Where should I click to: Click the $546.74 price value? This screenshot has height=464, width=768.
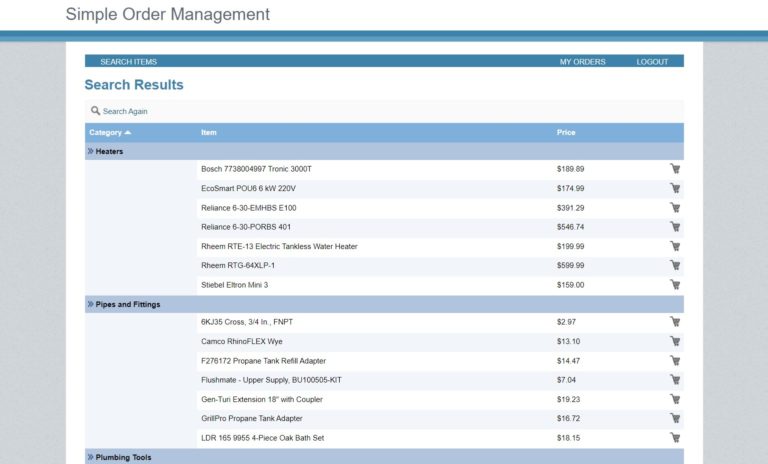click(x=570, y=227)
